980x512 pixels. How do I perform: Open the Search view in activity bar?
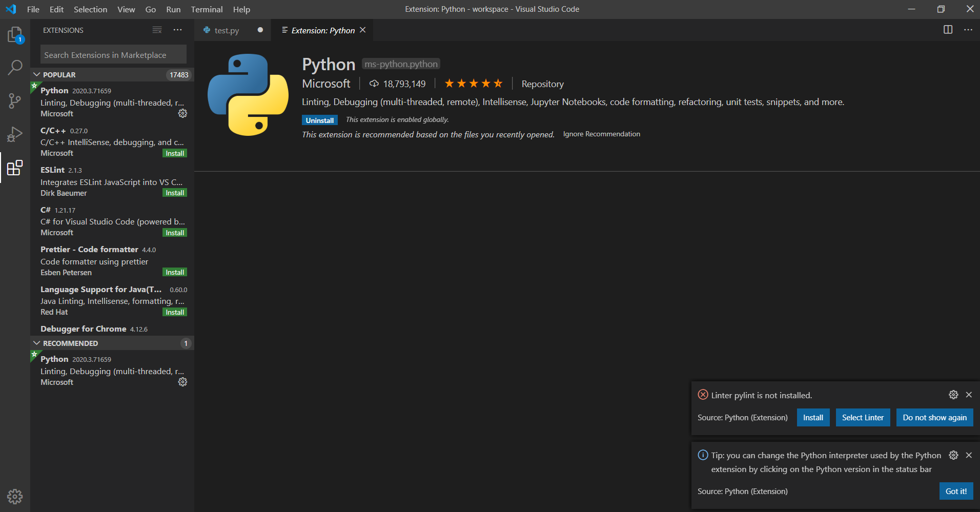coord(15,67)
